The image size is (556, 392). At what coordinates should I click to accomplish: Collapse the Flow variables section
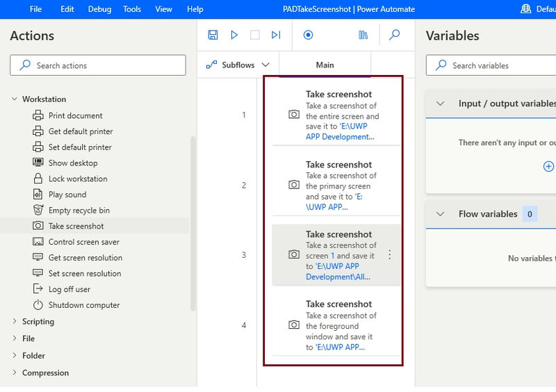pyautogui.click(x=440, y=214)
